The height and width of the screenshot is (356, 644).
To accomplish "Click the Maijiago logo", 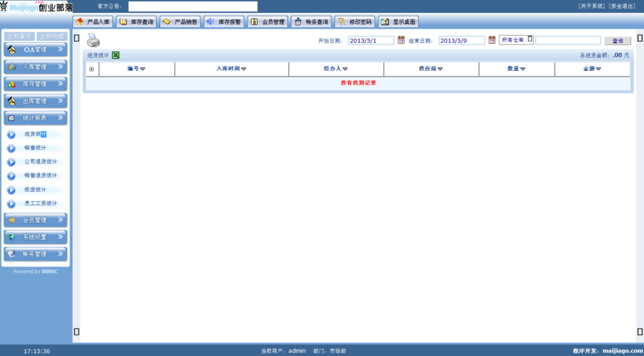I will 36,6.
